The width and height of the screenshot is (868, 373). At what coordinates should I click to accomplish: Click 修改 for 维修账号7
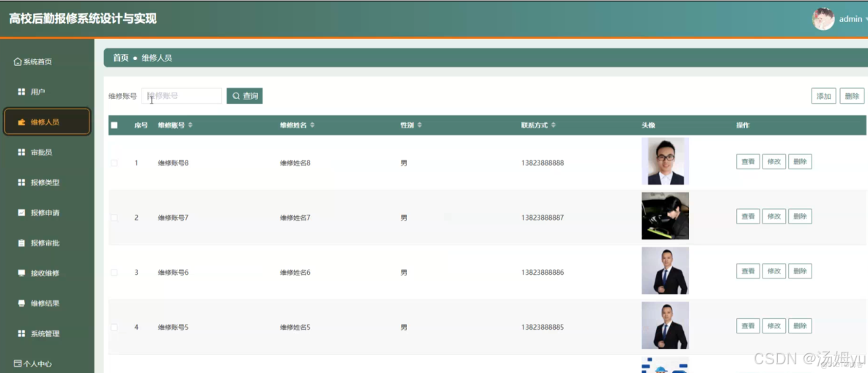(x=774, y=217)
